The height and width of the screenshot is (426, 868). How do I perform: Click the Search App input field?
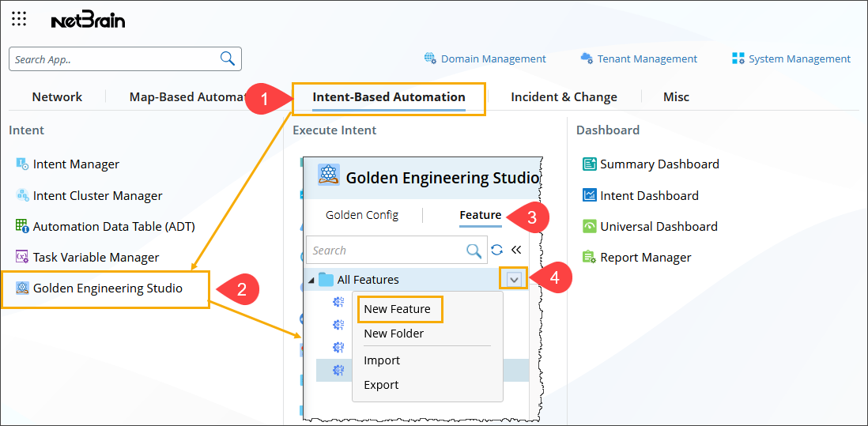tap(115, 59)
